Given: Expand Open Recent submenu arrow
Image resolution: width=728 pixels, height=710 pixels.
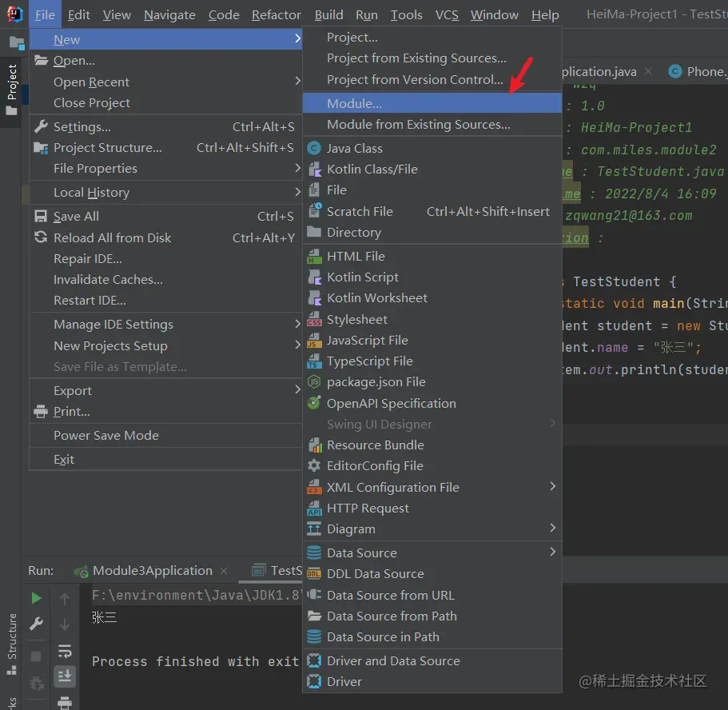Looking at the screenshot, I should (297, 81).
